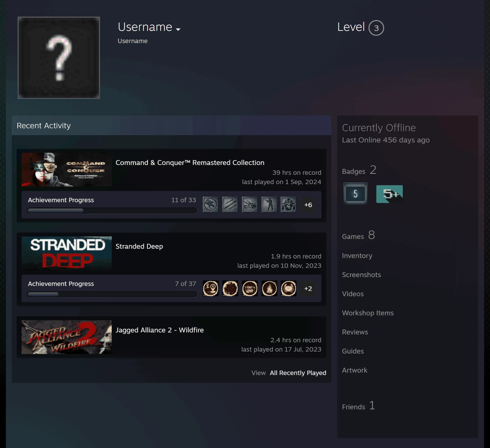This screenshot has height=448, width=490.
Task: Select the Stranded Deep crab achievement icon
Action: [288, 288]
